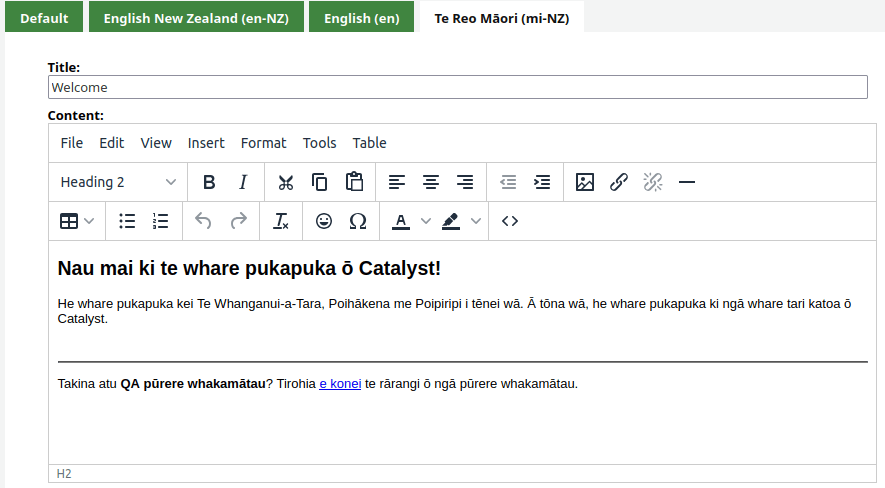This screenshot has height=488, width=885.
Task: Expand the highlight color palette chevron
Action: pos(476,221)
